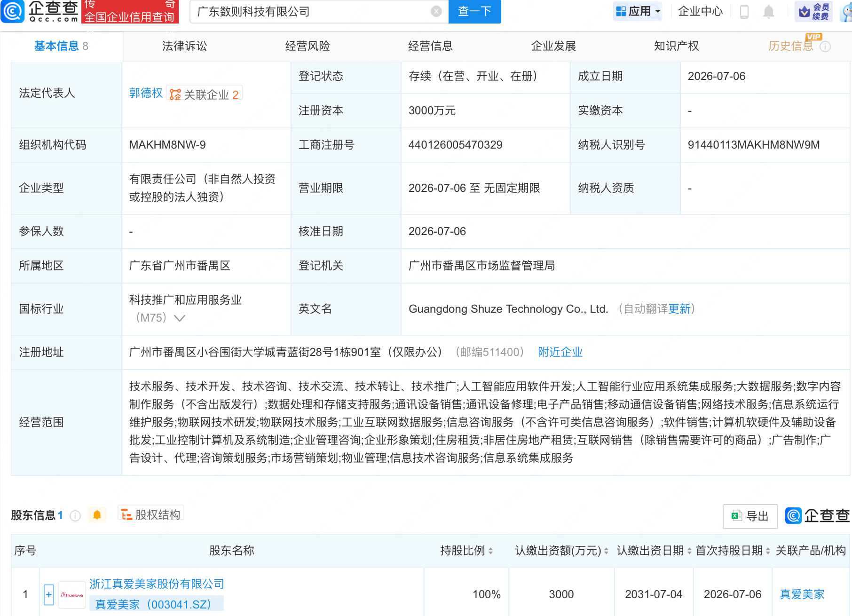This screenshot has height=616, width=852.
Task: Click taxpayer ID 91440113MAKHM8NW9M
Action: click(753, 145)
